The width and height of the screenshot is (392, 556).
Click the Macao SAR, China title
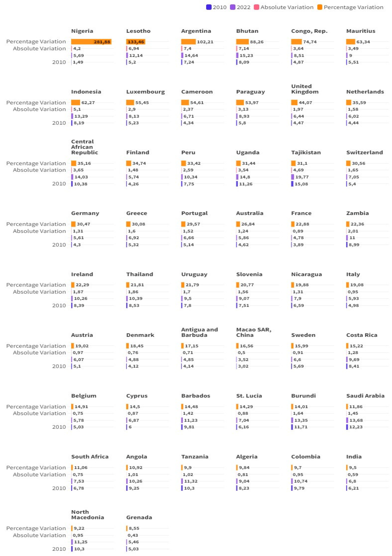[x=253, y=332]
